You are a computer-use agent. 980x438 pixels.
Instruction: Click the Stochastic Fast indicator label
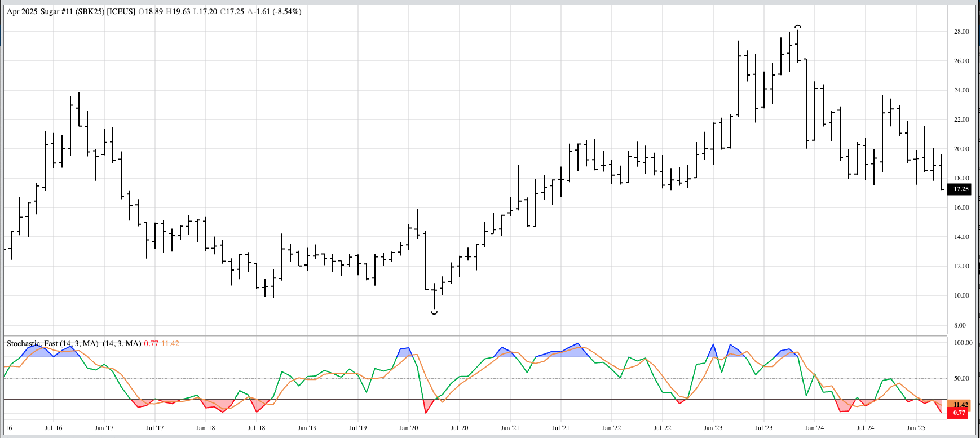(52, 343)
